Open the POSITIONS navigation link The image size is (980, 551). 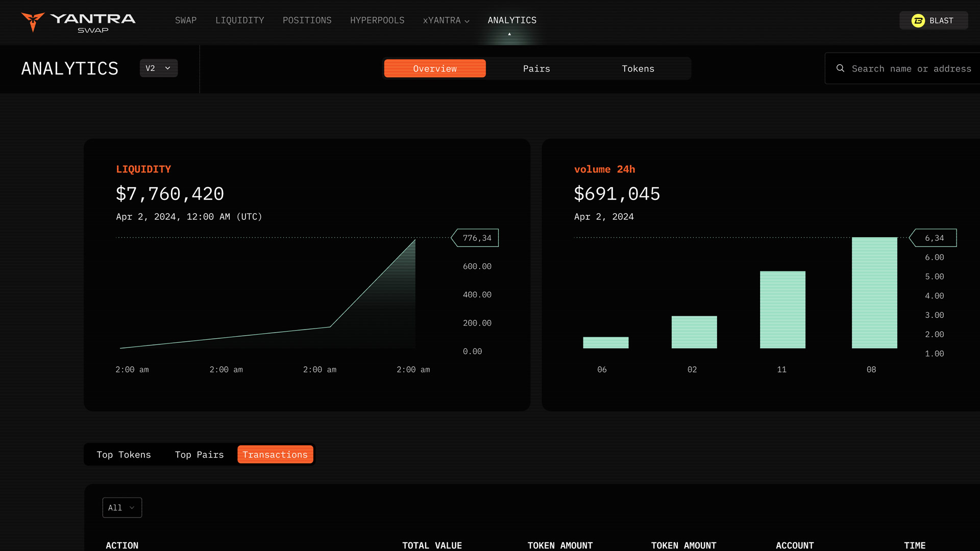307,20
